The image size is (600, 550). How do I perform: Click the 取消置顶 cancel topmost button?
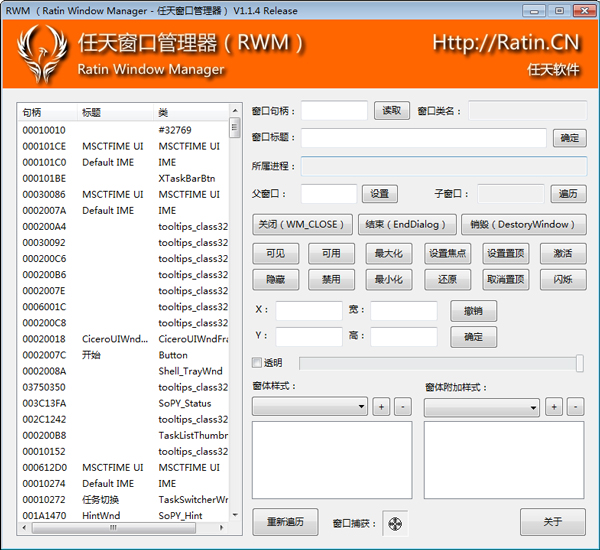pos(506,279)
